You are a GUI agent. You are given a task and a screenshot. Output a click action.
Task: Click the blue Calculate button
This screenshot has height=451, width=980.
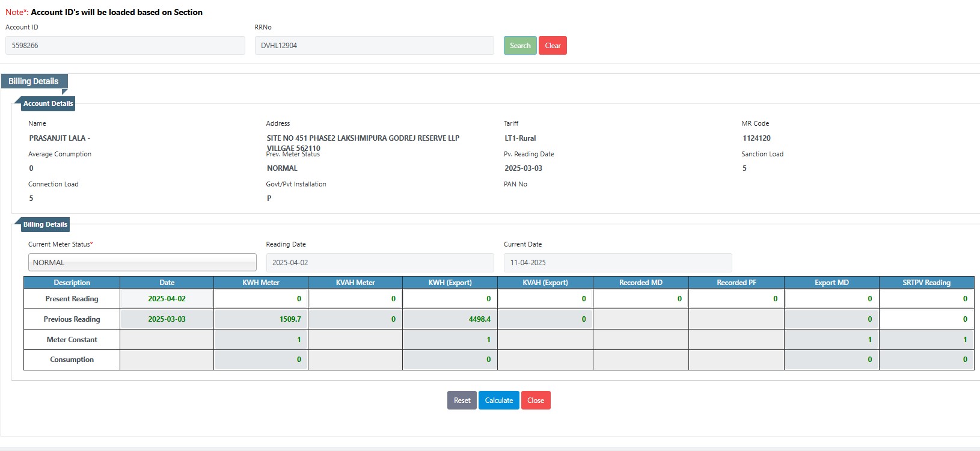[499, 400]
